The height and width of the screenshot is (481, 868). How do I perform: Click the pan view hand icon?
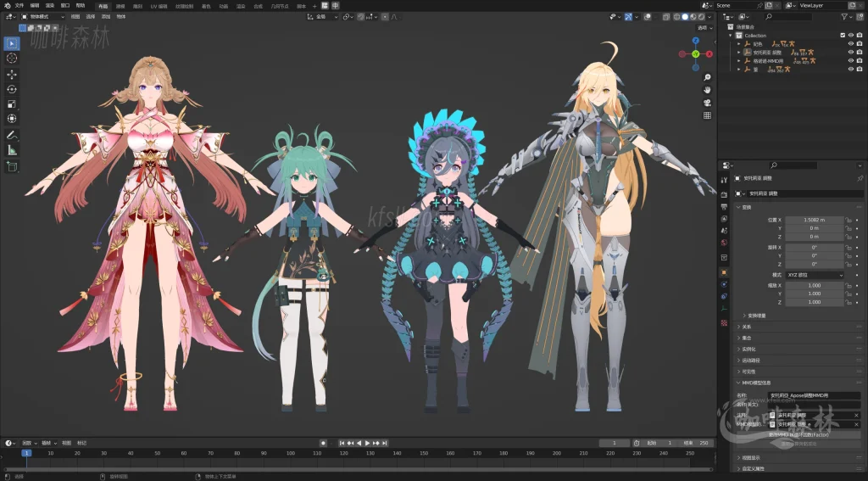coord(707,90)
